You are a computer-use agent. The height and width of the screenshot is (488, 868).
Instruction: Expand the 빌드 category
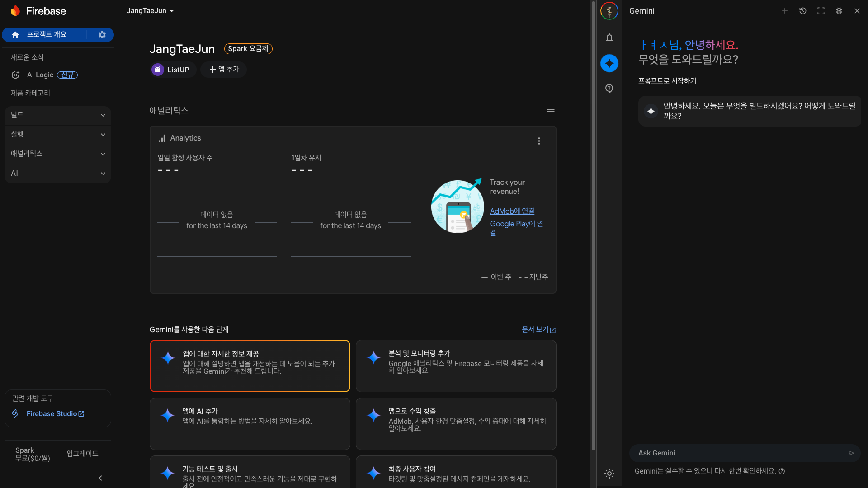click(x=57, y=115)
